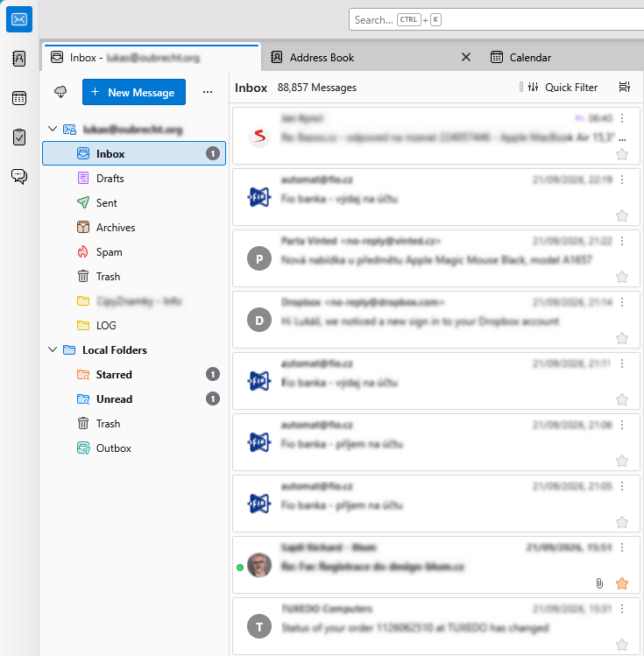
Task: Select the Drafts folder
Action: 134,178
